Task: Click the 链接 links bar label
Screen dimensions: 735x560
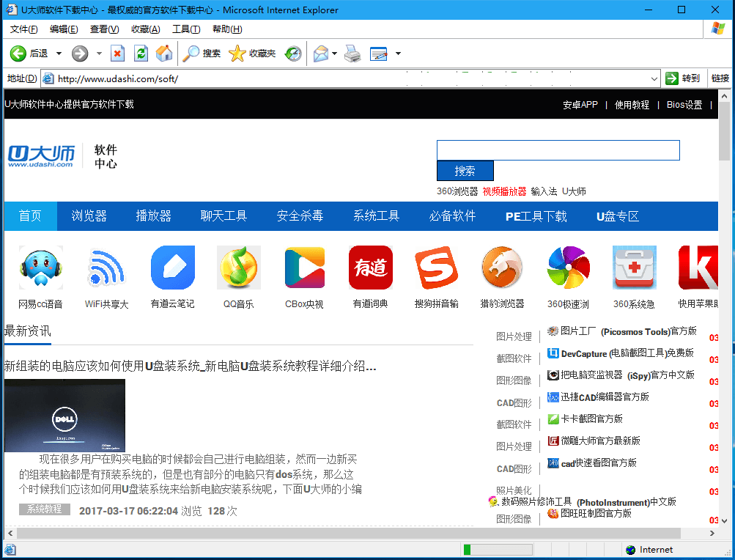Action: [720, 78]
